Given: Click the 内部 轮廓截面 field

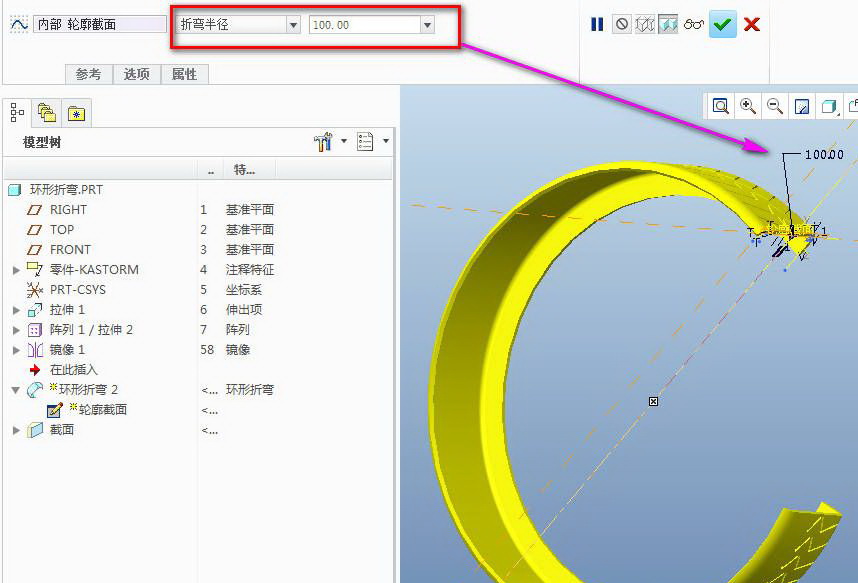Looking at the screenshot, I should 100,24.
